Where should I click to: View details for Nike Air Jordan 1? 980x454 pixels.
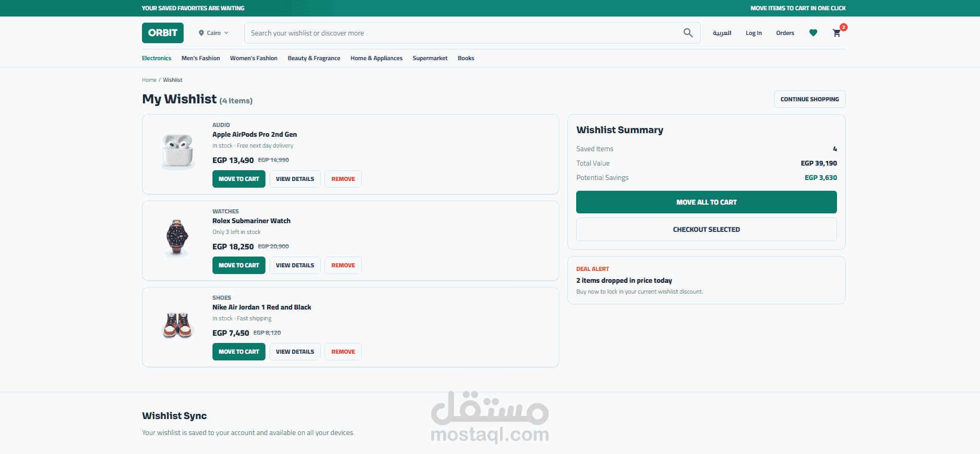(x=295, y=352)
